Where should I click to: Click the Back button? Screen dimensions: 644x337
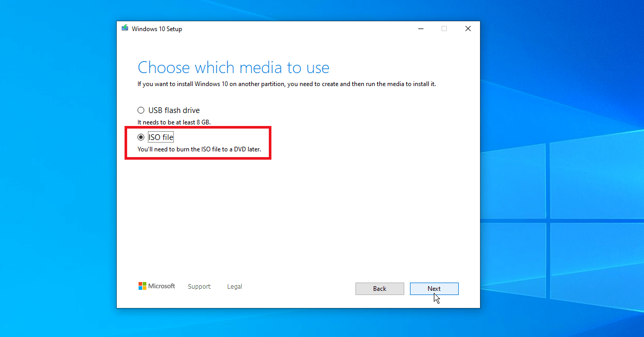pos(379,288)
